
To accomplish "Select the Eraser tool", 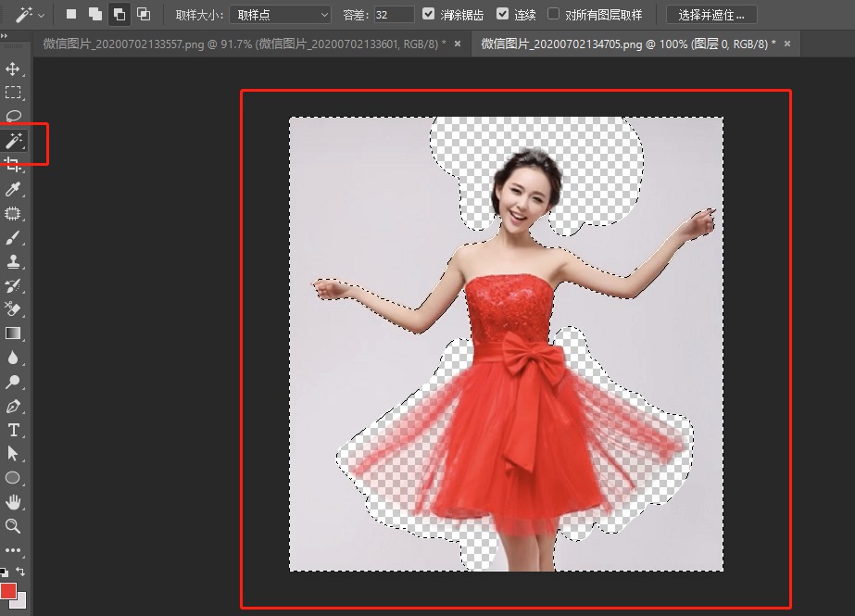I will 12,309.
